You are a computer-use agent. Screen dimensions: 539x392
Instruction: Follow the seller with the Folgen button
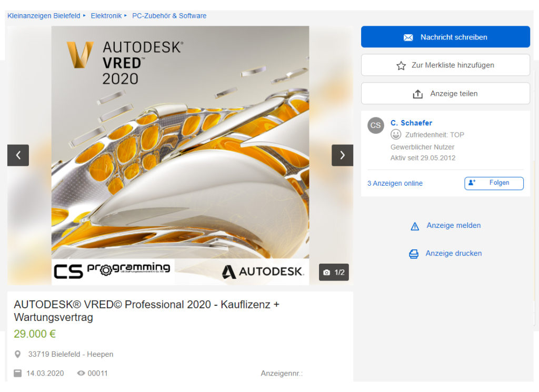pyautogui.click(x=494, y=183)
